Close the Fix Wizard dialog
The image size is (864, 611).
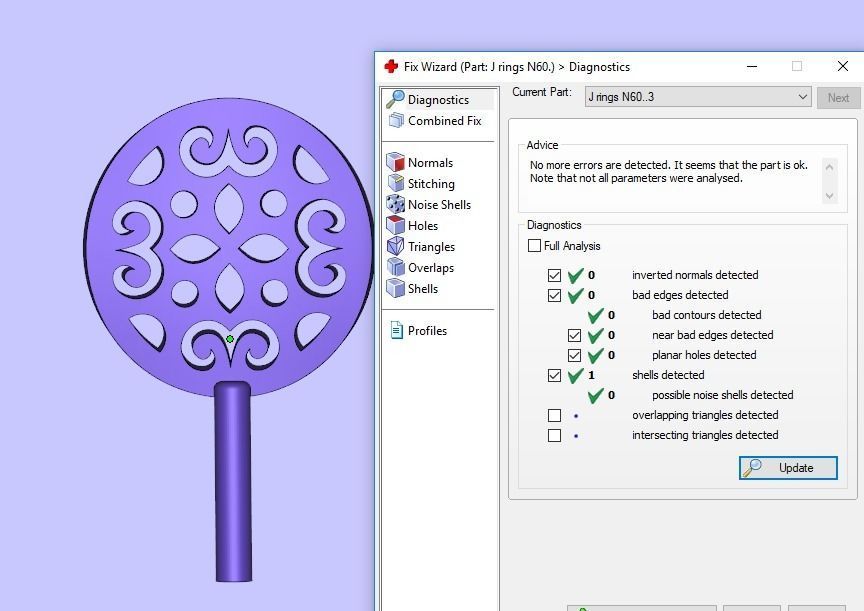pos(843,66)
